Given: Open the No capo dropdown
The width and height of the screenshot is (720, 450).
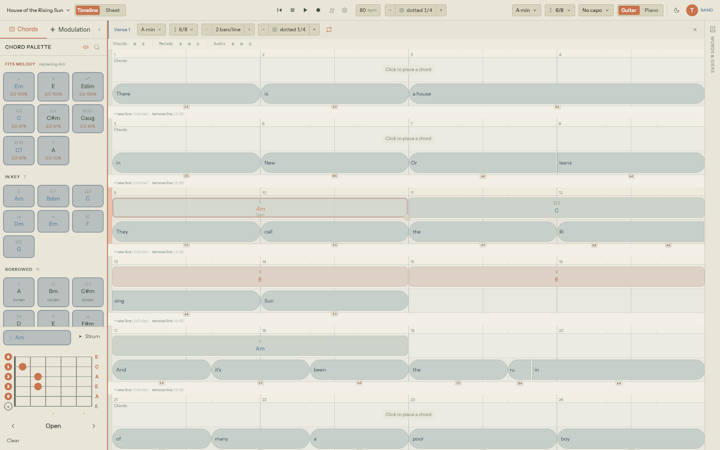Looking at the screenshot, I should 596,10.
